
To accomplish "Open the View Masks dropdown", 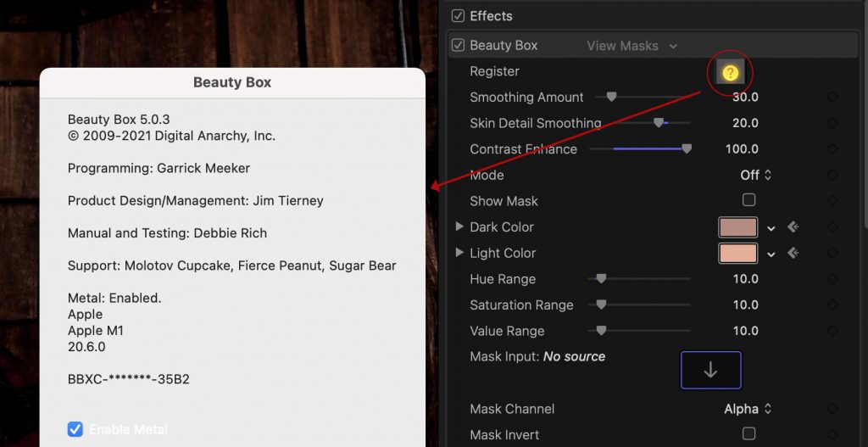I will pyautogui.click(x=632, y=46).
